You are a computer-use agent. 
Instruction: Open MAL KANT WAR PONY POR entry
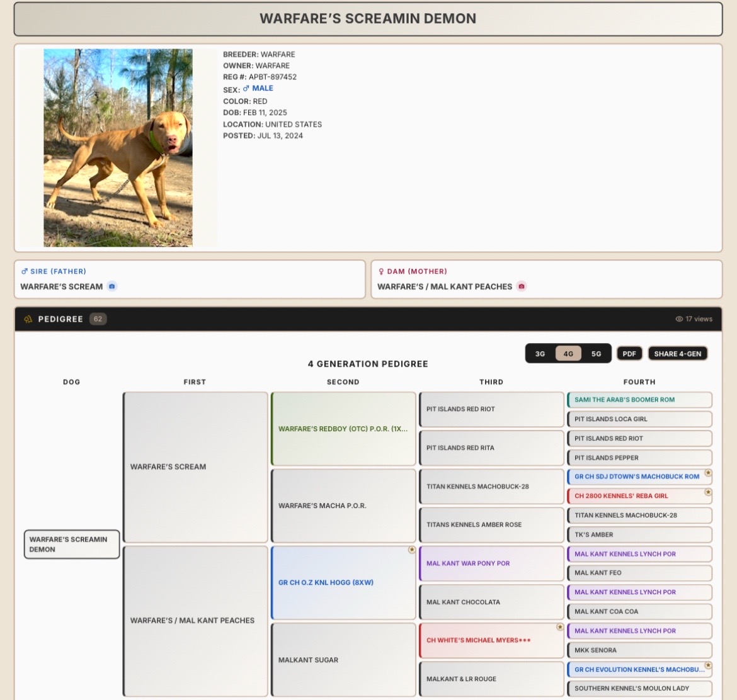491,563
